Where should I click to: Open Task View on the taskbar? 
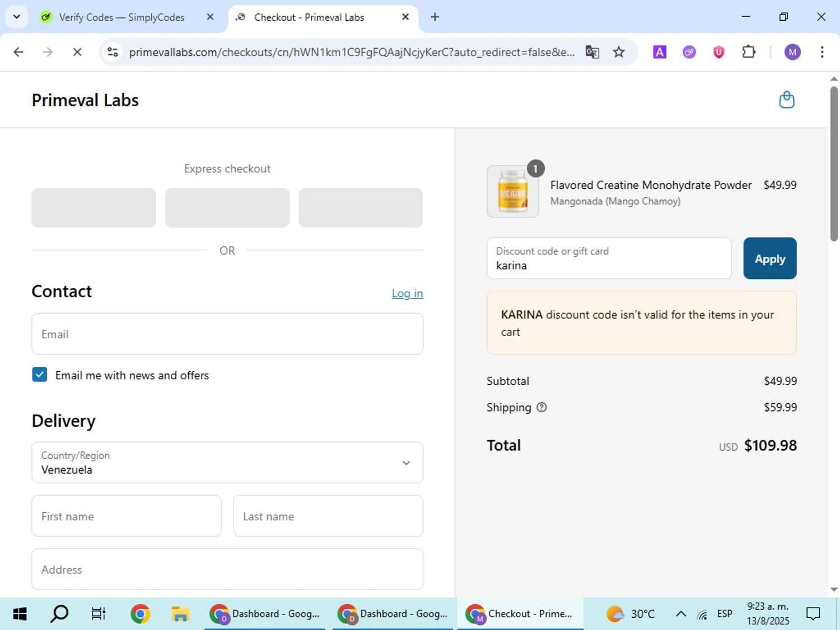point(99,614)
